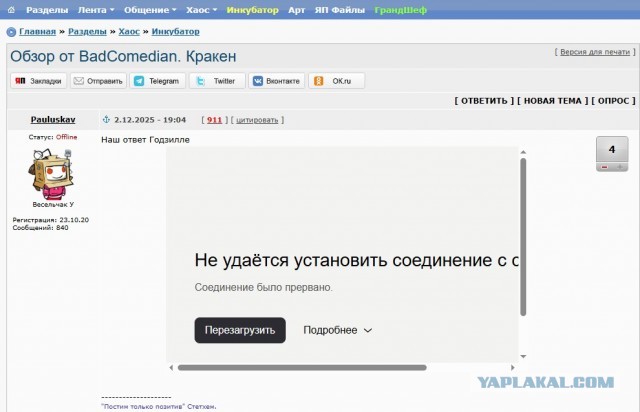Open the ГрандШеф section

(400, 10)
